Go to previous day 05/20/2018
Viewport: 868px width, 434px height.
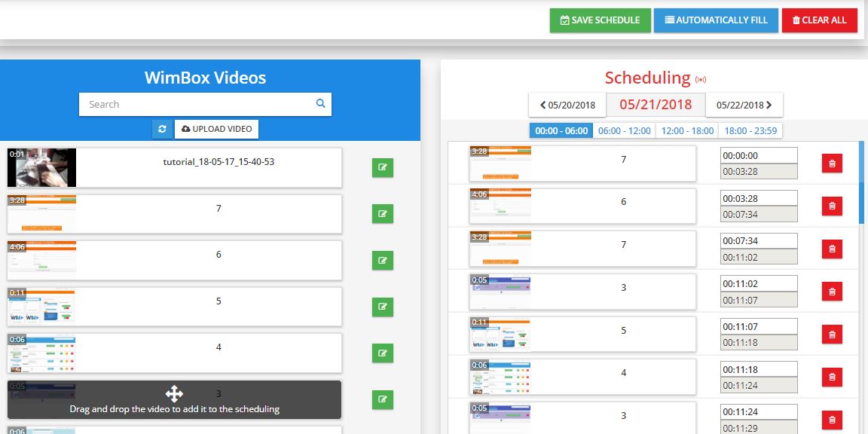[567, 105]
